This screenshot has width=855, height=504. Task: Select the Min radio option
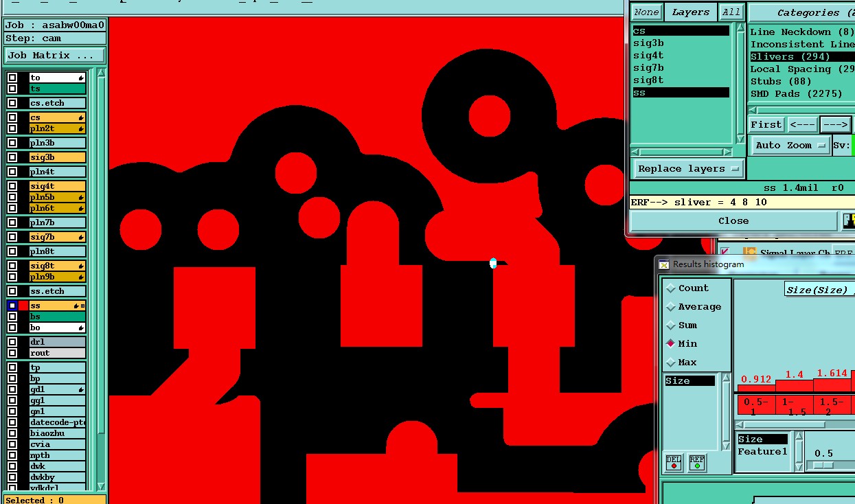[x=682, y=344]
